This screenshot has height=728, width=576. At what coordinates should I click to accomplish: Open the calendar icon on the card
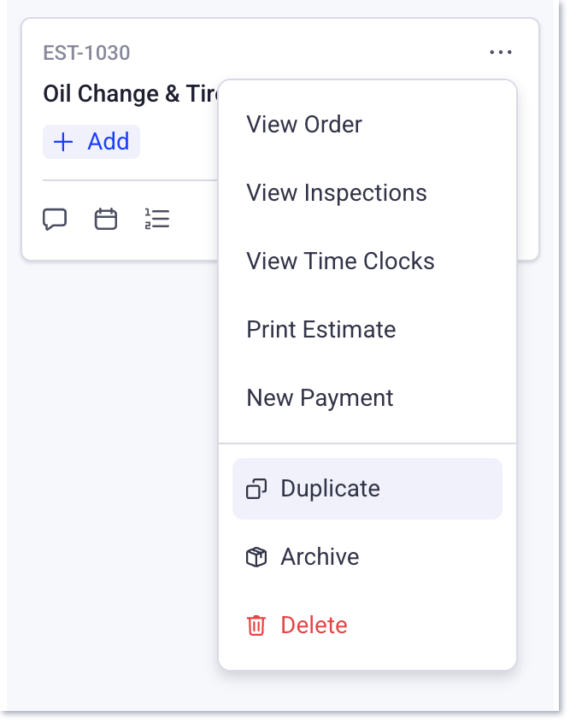106,219
